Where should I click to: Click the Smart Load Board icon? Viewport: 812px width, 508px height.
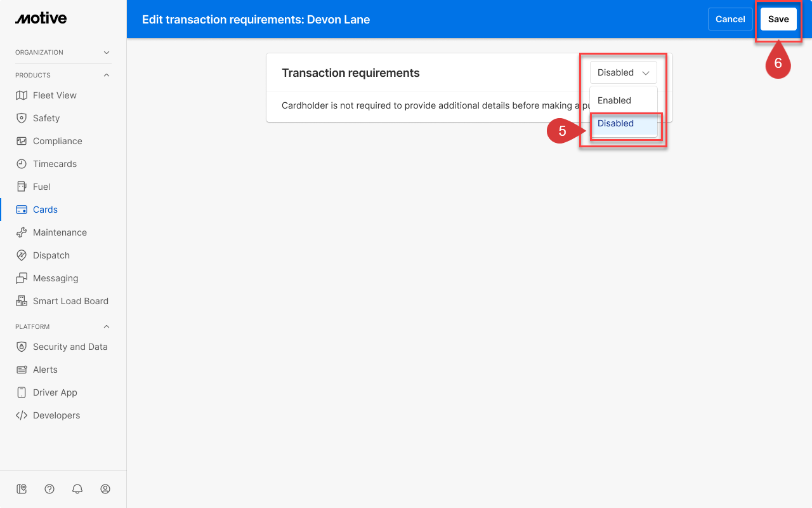pos(22,301)
